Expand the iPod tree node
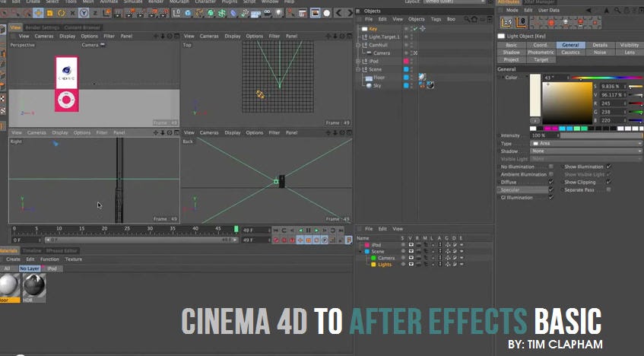The image size is (644, 356). (x=358, y=61)
